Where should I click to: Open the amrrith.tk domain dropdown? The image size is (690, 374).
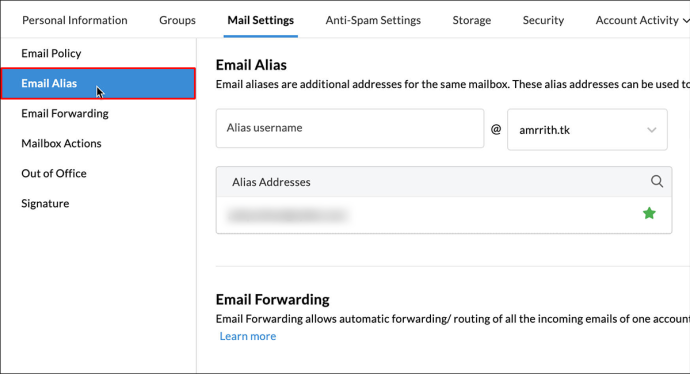[x=587, y=130]
